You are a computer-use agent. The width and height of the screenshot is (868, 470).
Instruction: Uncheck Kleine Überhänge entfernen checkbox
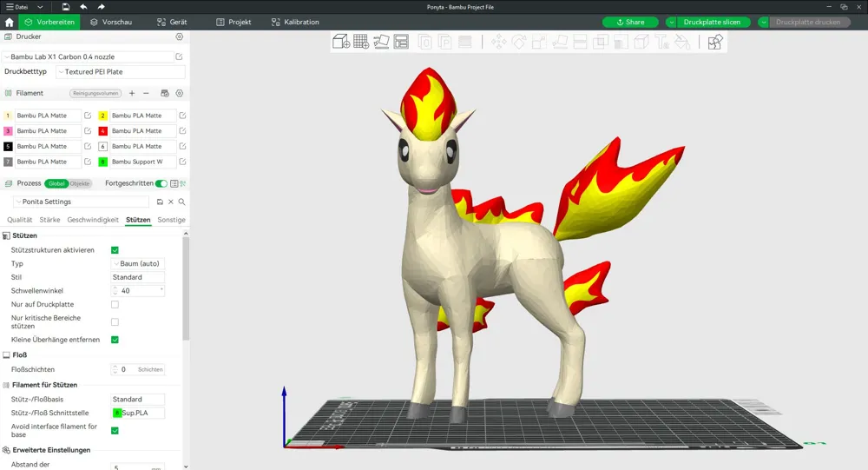115,340
